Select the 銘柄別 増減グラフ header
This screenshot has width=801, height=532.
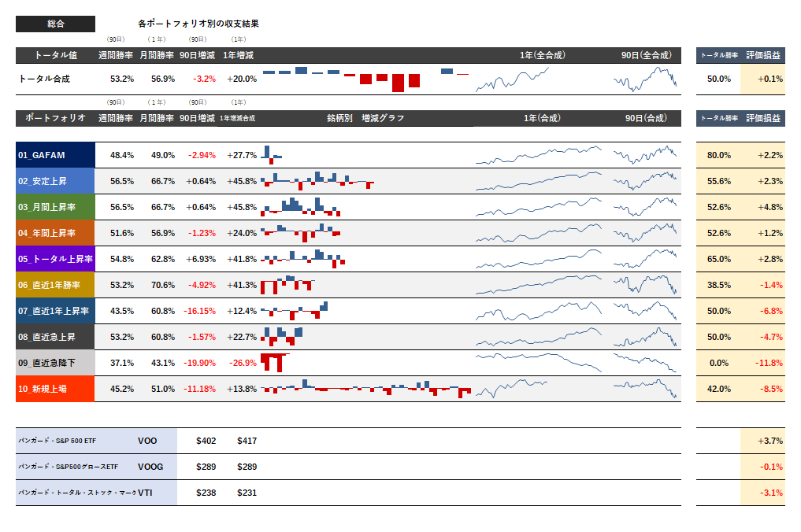pos(365,118)
